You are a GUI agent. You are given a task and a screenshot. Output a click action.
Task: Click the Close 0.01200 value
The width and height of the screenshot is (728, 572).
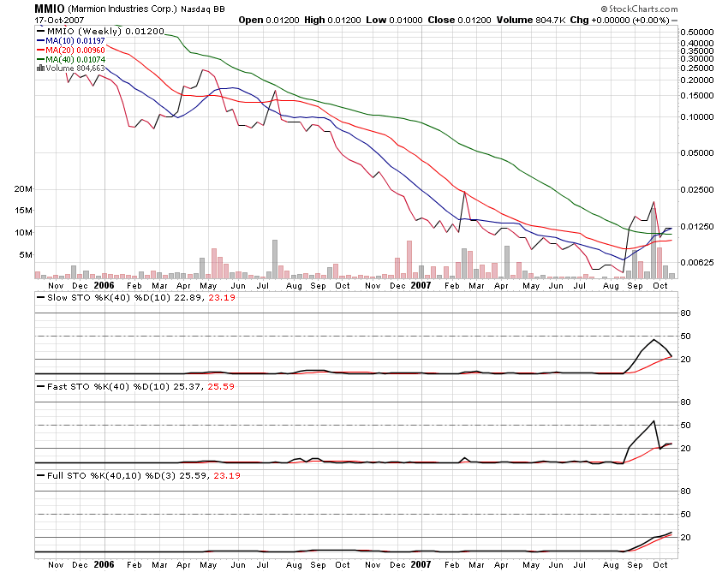459,20
